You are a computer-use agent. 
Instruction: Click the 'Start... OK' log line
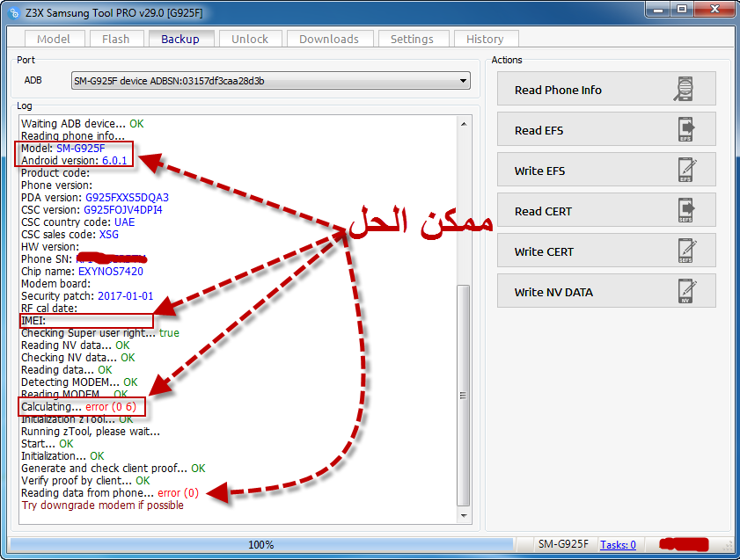tap(48, 444)
